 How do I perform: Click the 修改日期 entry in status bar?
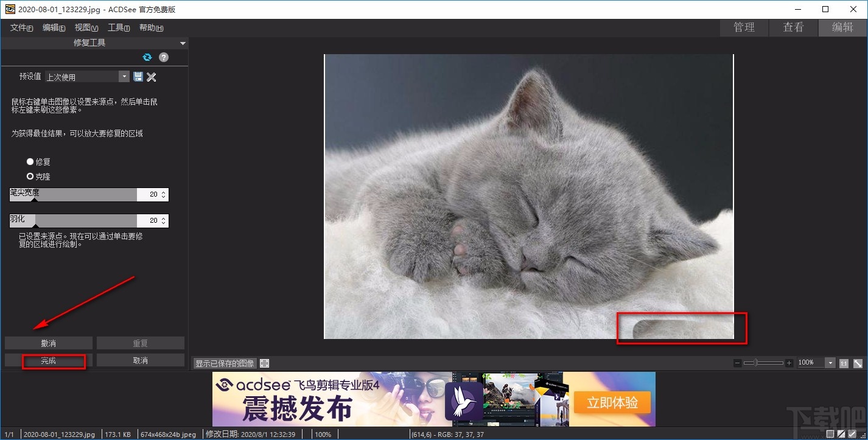point(251,435)
